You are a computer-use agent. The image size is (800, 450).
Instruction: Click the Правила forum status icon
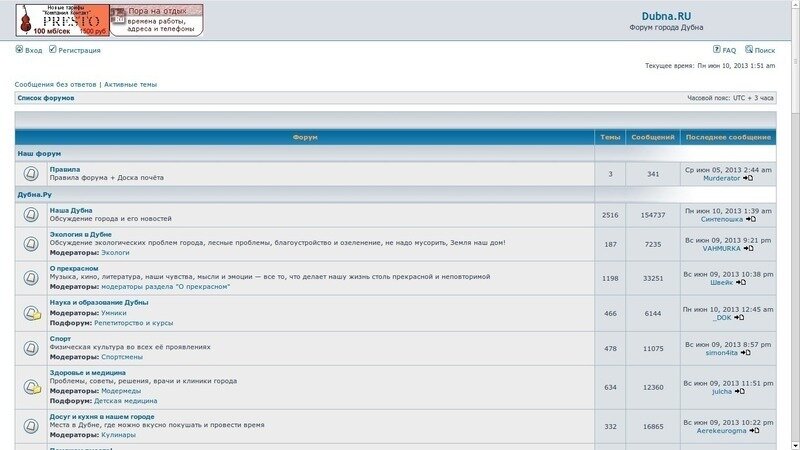[x=31, y=174]
